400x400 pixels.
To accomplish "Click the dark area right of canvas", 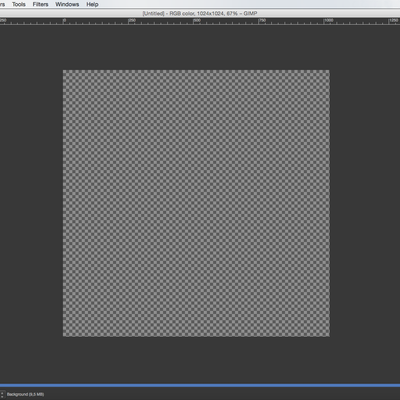I will (365, 203).
